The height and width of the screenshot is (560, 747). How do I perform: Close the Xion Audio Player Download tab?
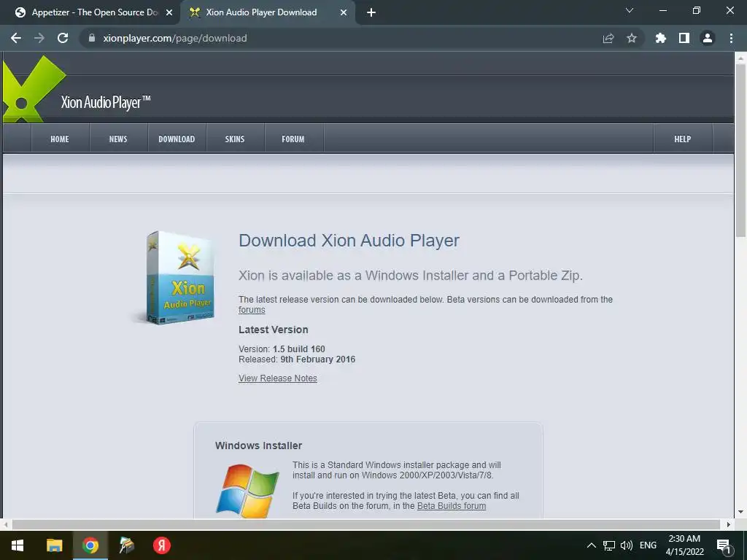[344, 13]
